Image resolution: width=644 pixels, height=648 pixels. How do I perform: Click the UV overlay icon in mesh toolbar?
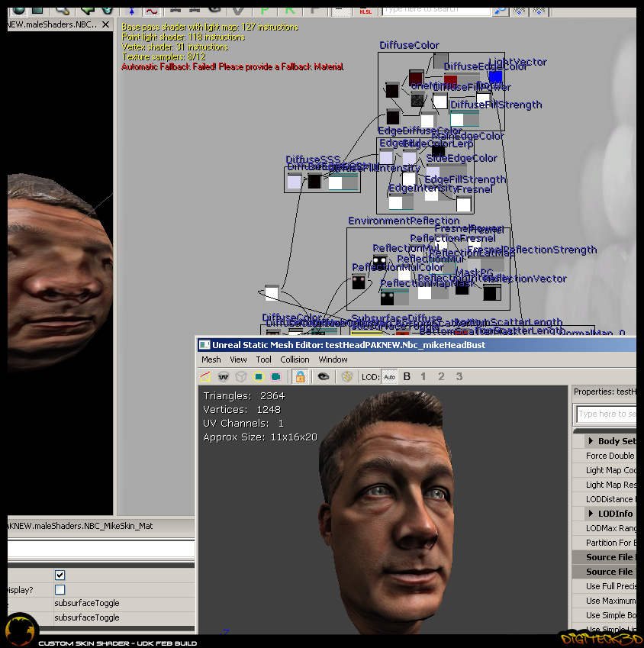point(224,376)
